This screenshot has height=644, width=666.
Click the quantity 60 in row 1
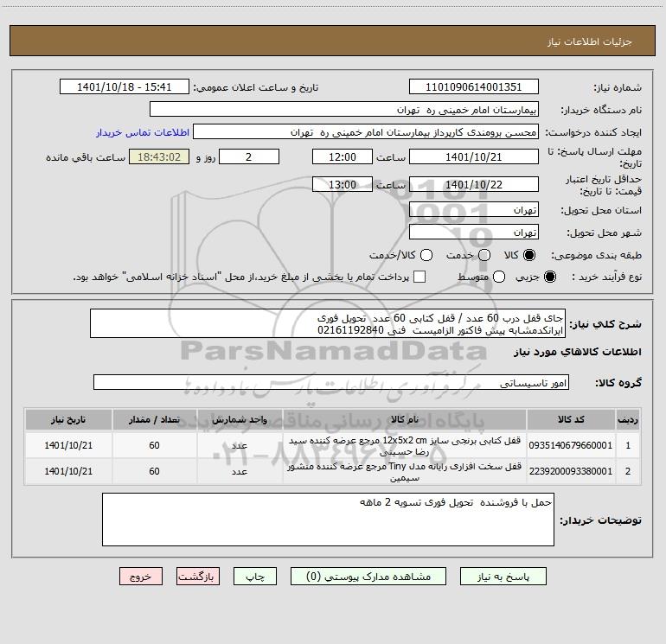[154, 445]
